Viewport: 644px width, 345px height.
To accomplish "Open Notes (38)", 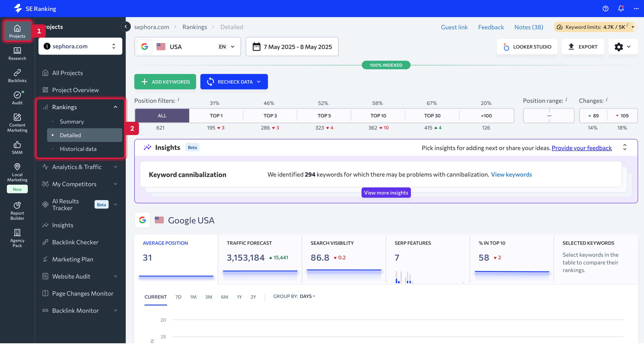I will point(529,27).
